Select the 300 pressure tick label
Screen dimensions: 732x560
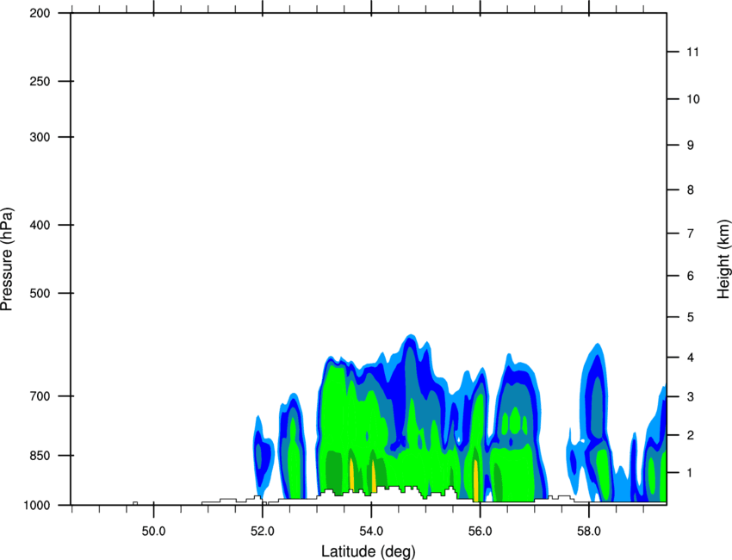coord(40,137)
